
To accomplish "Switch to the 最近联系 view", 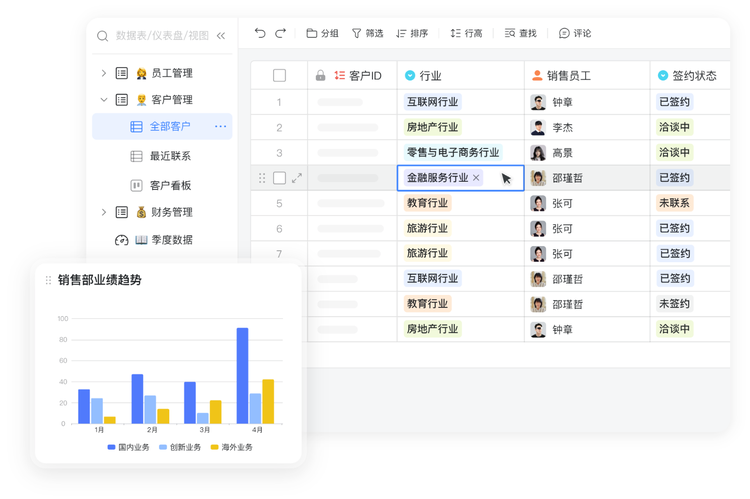I will tap(170, 156).
